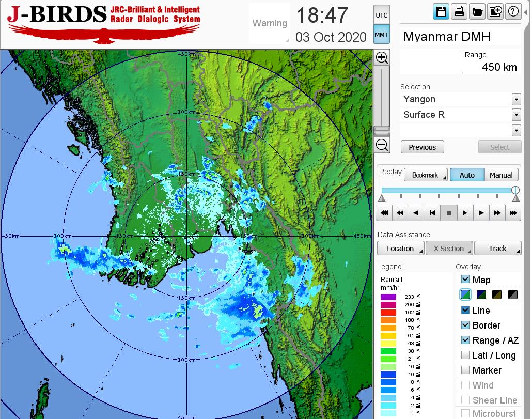Click the save (floppy disk) icon

pyautogui.click(x=441, y=12)
